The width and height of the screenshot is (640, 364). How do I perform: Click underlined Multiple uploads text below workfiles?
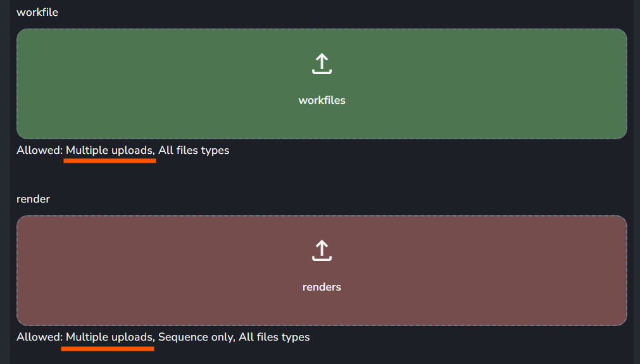[x=110, y=150]
